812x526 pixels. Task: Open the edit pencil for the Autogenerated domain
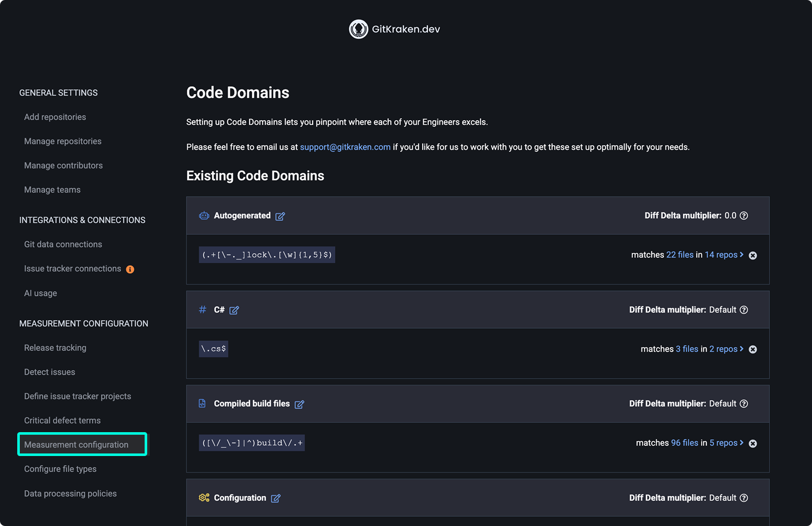[x=280, y=216]
